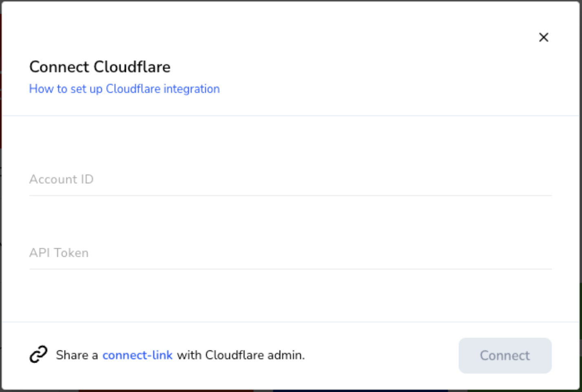Click the empty space between Account ID and API Token
This screenshot has width=582, height=392.
click(290, 216)
